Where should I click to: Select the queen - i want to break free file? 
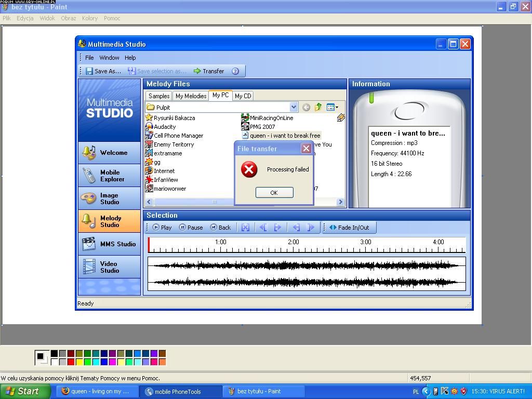pos(281,136)
